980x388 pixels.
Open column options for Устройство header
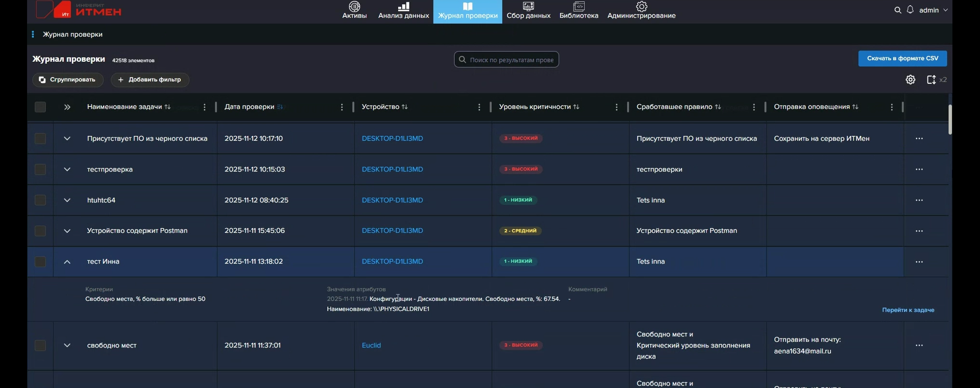pyautogui.click(x=479, y=107)
